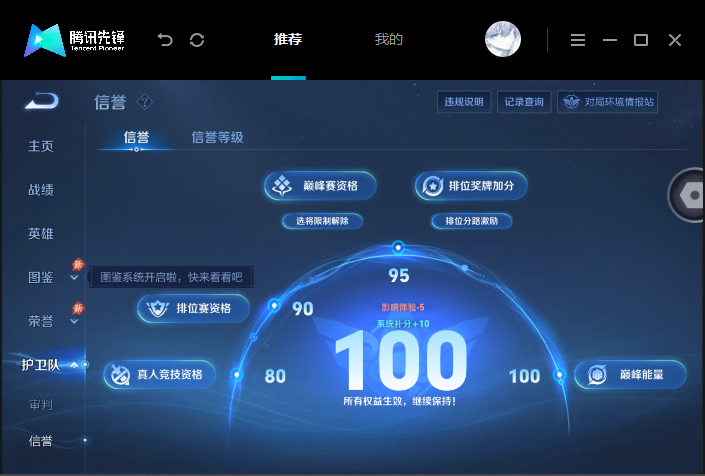Click the large 100 credit score

(402, 360)
